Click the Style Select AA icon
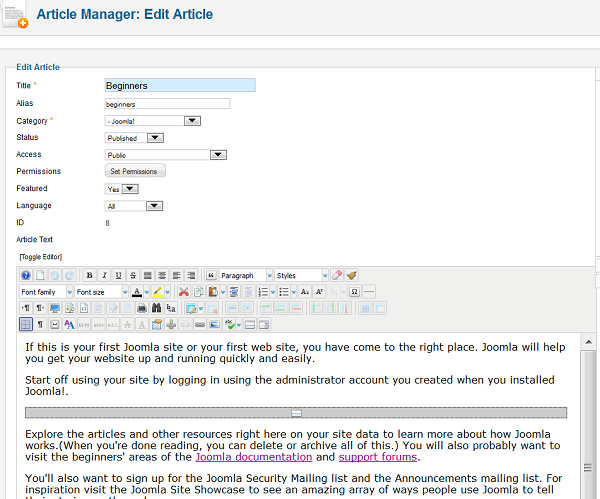Image resolution: width=600 pixels, height=499 pixels. tap(69, 325)
